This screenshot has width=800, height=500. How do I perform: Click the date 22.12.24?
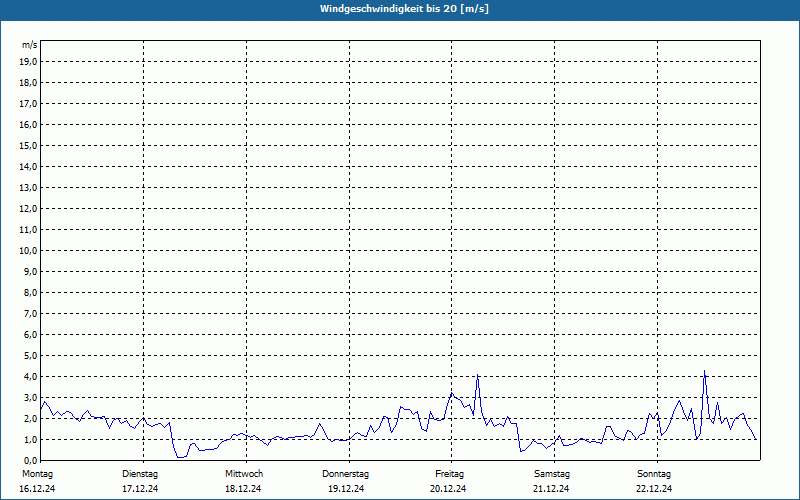[x=654, y=489]
